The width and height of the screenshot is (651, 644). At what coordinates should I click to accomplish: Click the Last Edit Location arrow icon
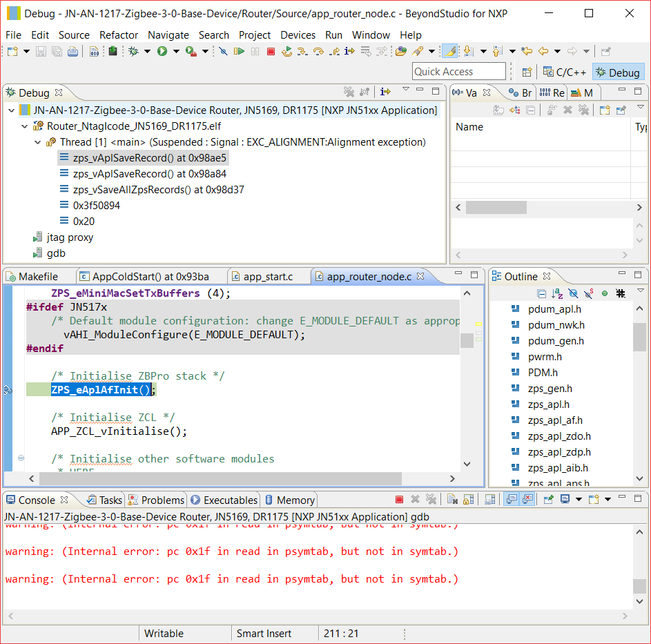(x=527, y=52)
